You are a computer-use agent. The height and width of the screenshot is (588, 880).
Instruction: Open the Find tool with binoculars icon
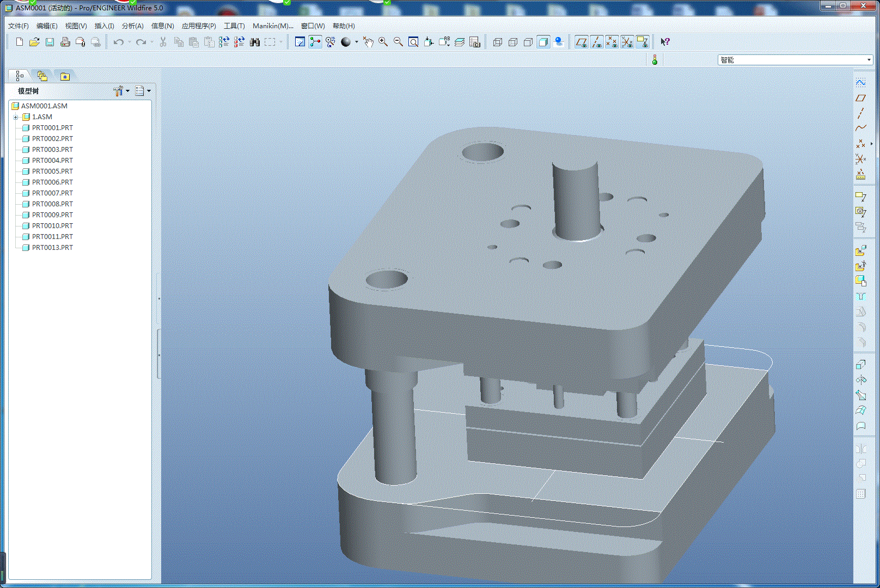(254, 42)
